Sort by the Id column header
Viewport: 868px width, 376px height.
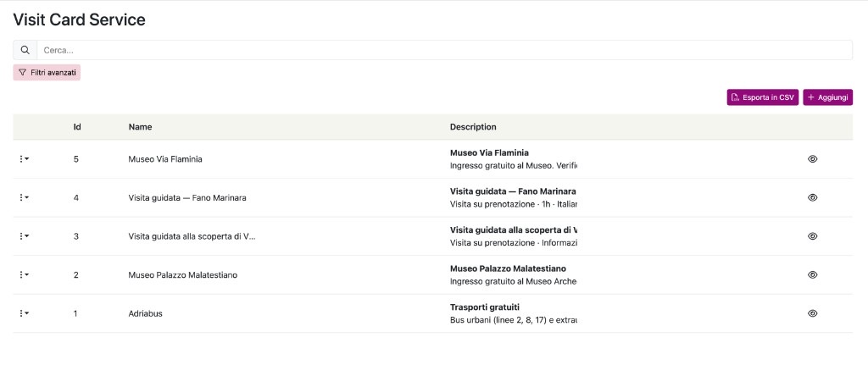(x=77, y=127)
